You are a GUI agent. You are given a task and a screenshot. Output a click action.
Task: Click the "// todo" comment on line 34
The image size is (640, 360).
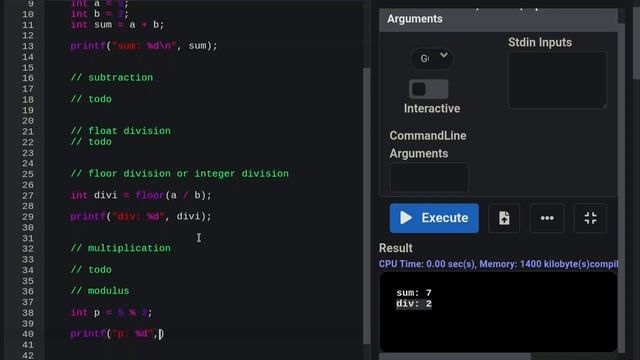pyautogui.click(x=91, y=270)
